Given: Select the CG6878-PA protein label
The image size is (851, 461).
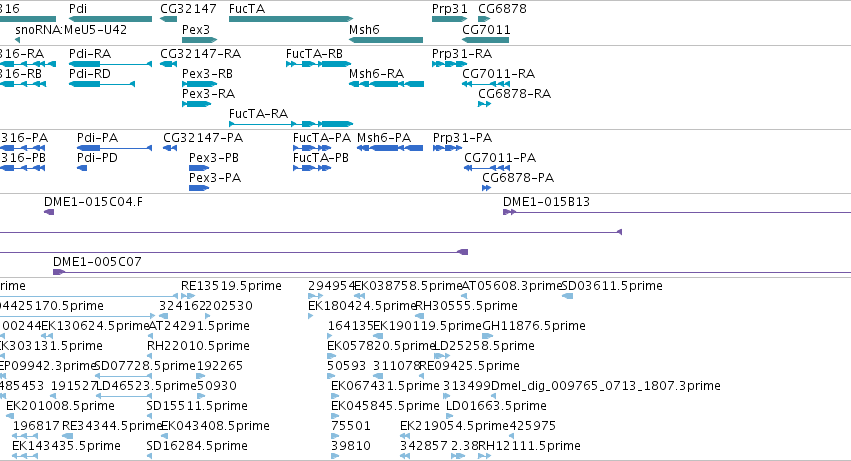Looking at the screenshot, I should 518,178.
